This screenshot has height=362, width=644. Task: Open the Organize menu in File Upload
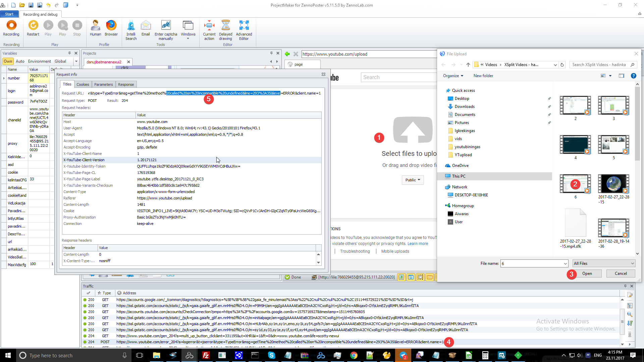click(x=453, y=76)
